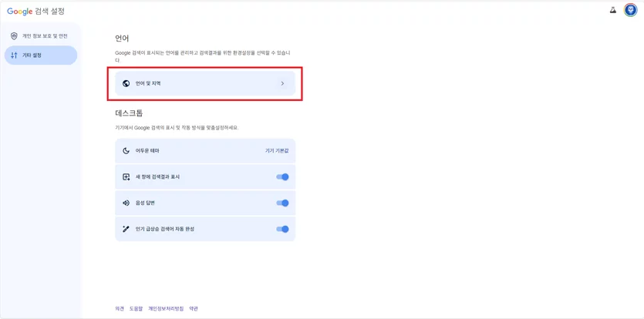644x319 pixels.
Task: Open the 개인 정보 보호 및 안전 section
Action: (x=41, y=36)
